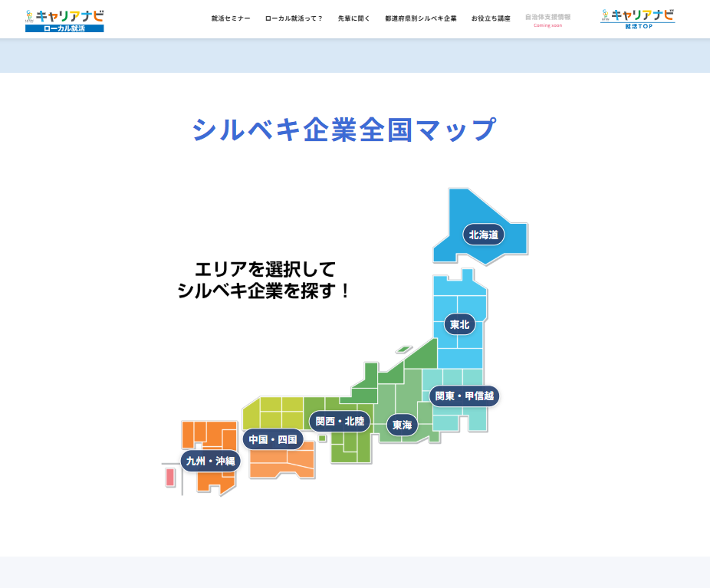710x588 pixels.
Task: Click the pink Okinawa island on the map
Action: (x=169, y=477)
